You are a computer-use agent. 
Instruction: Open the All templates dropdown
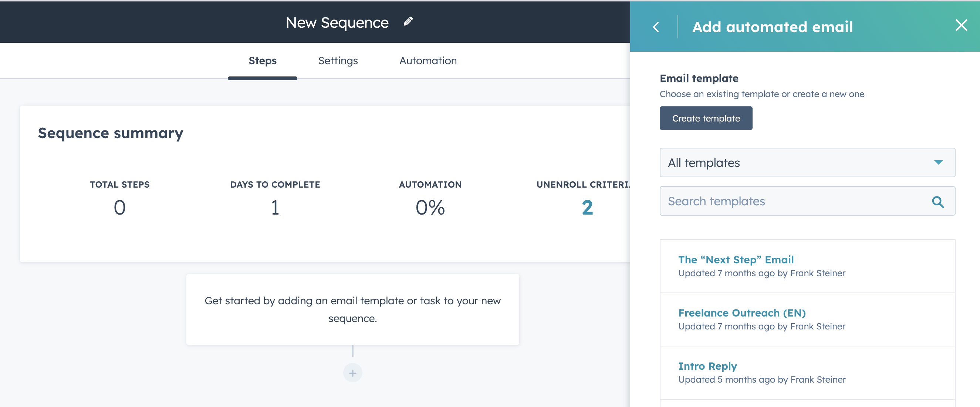pos(807,163)
